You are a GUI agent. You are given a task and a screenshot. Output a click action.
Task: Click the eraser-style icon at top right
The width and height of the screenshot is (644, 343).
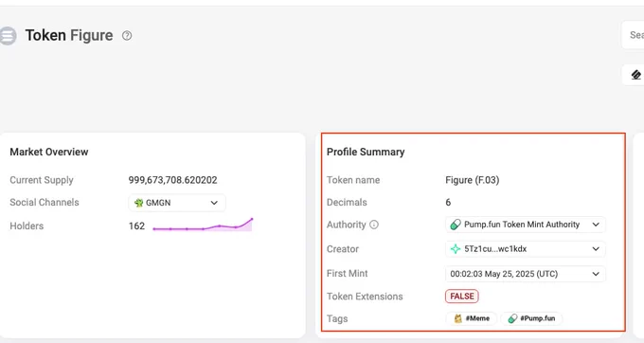pos(635,75)
